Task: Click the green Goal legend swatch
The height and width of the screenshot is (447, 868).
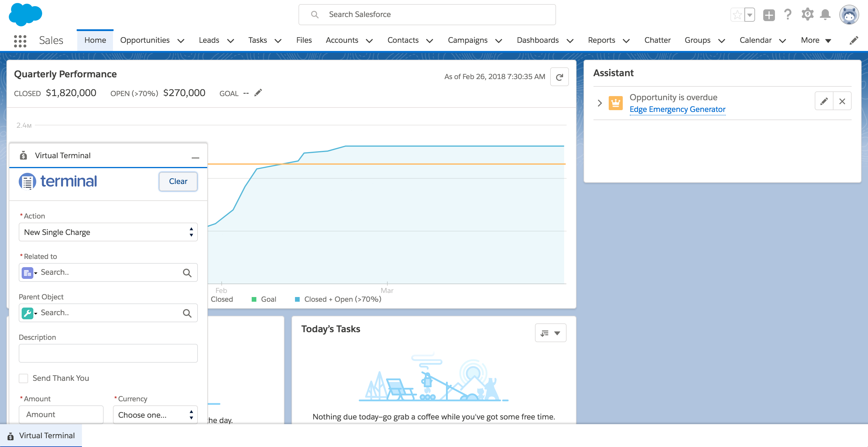Action: tap(254, 299)
